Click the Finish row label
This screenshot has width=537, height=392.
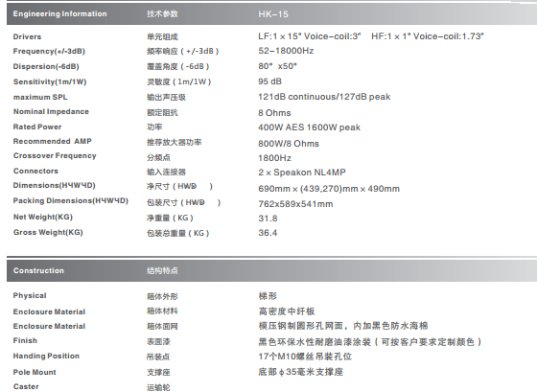tap(25, 340)
